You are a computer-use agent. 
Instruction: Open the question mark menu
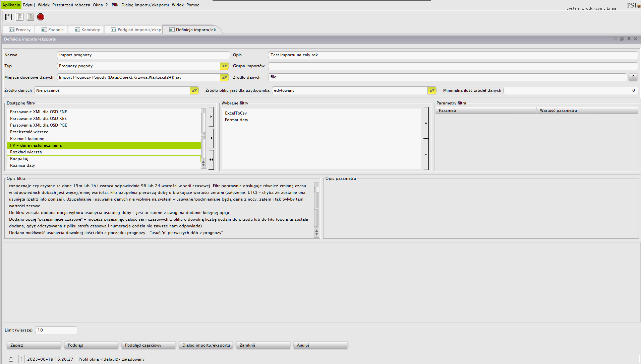(107, 5)
